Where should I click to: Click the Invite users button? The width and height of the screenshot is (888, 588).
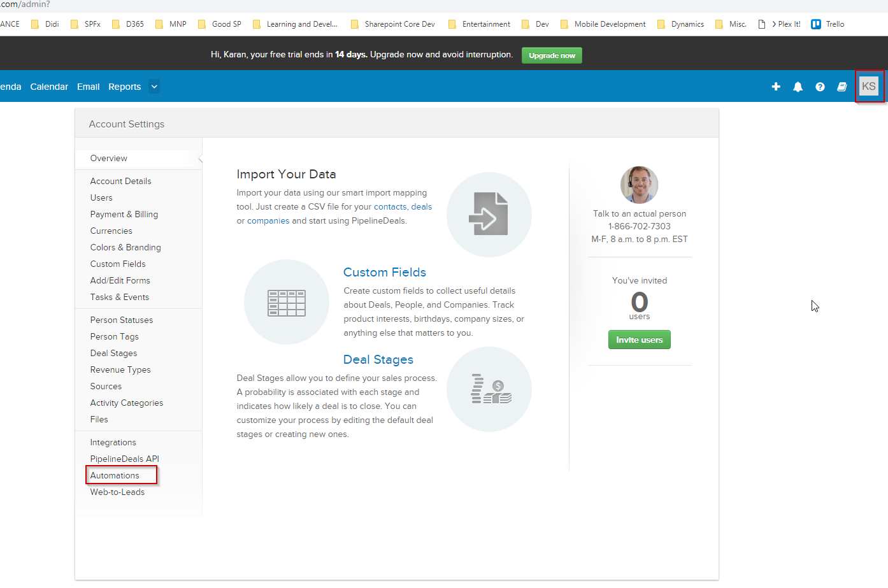point(639,340)
